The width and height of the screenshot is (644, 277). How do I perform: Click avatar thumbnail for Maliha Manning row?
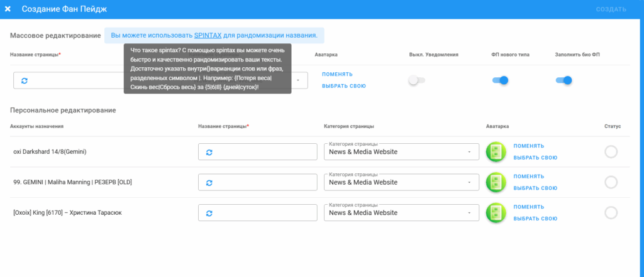[496, 182]
